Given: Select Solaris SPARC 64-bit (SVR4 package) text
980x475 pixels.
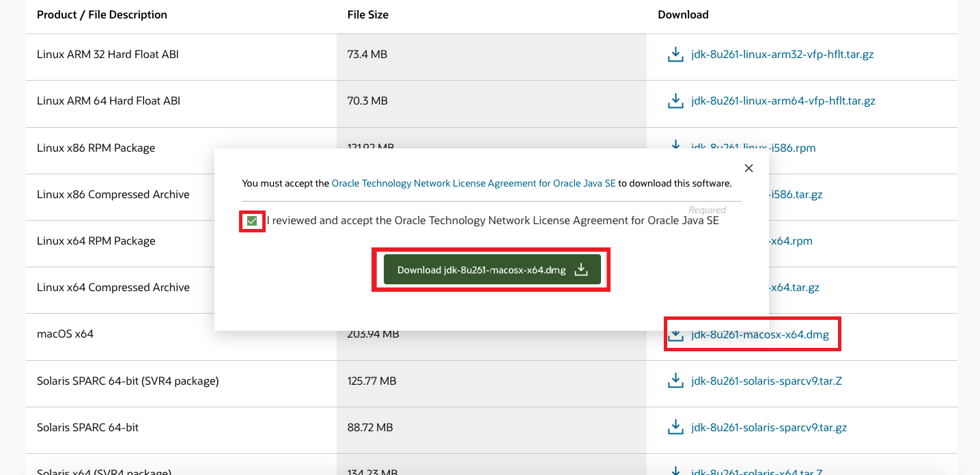Looking at the screenshot, I should pos(128,381).
